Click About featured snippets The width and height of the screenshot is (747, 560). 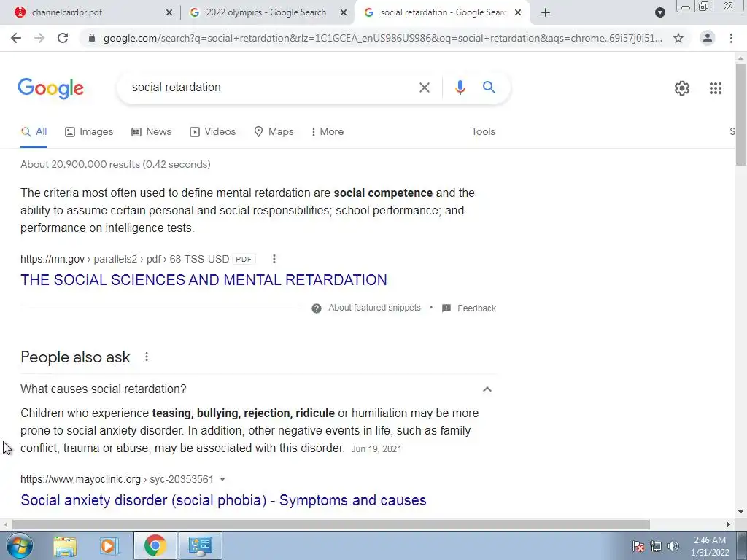pyautogui.click(x=374, y=308)
